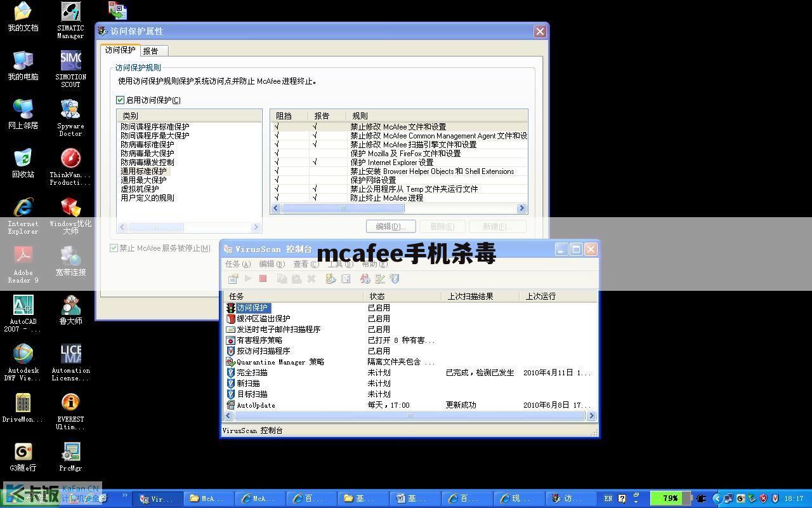The height and width of the screenshot is (508, 812).
Task: Switch to the 访问保护 tab
Action: (120, 50)
